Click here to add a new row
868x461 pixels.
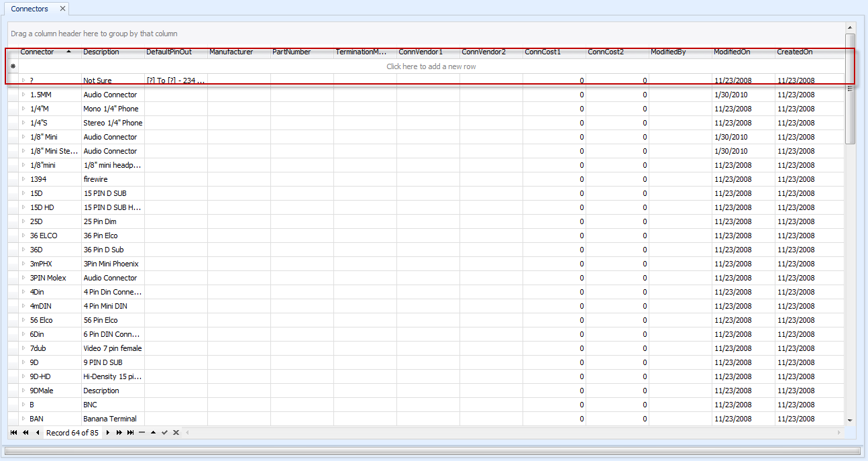[431, 66]
